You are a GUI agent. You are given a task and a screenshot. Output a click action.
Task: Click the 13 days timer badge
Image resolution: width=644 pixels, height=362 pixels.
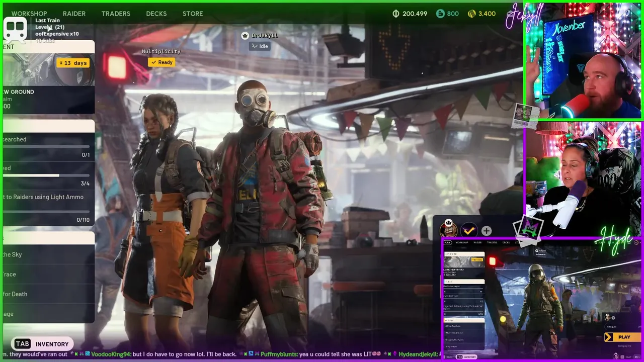click(x=73, y=63)
